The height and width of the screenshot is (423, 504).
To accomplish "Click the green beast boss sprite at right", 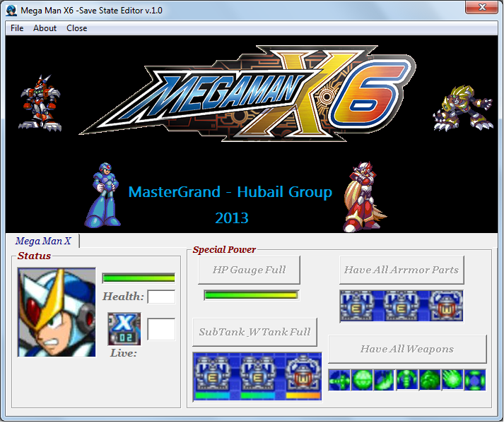I will coord(464,108).
